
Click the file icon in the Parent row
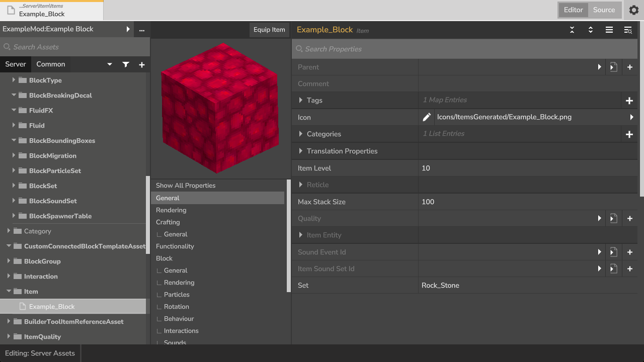pyautogui.click(x=613, y=67)
